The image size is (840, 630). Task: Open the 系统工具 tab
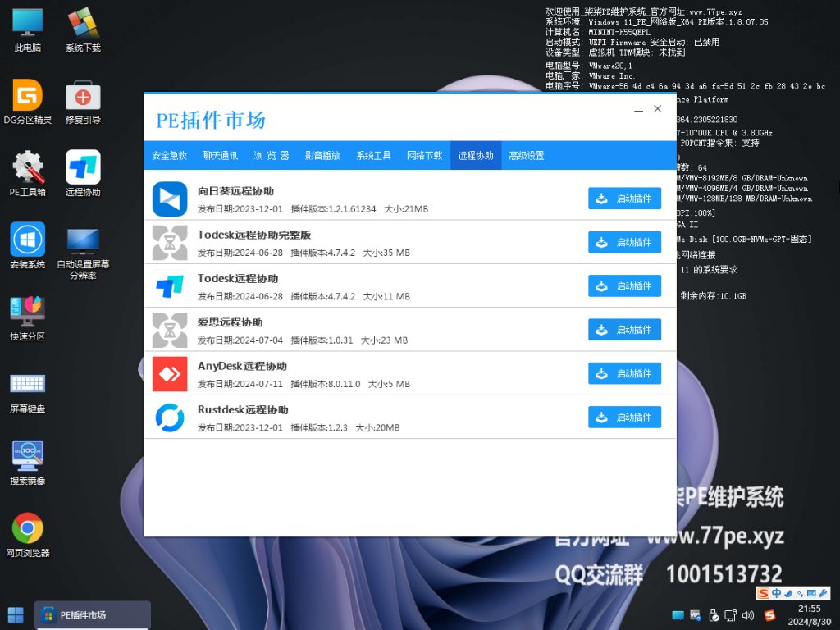pyautogui.click(x=373, y=155)
